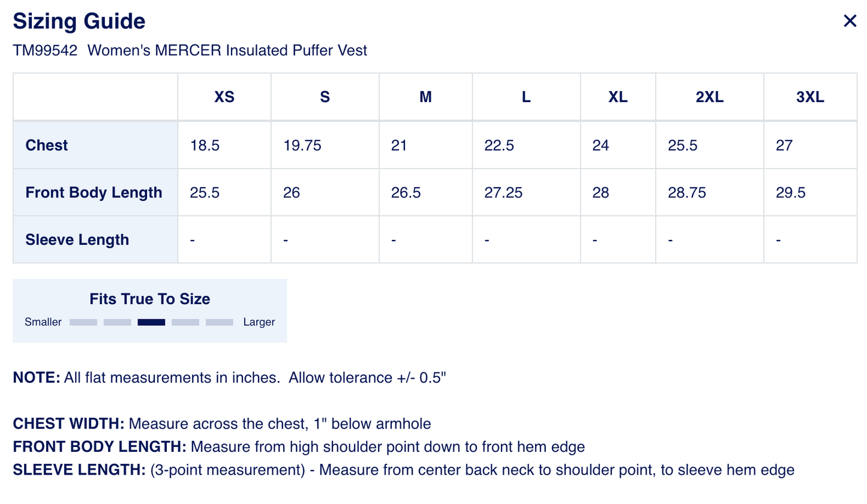Click the XS size column header
The height and width of the screenshot is (504, 867).
tap(224, 97)
